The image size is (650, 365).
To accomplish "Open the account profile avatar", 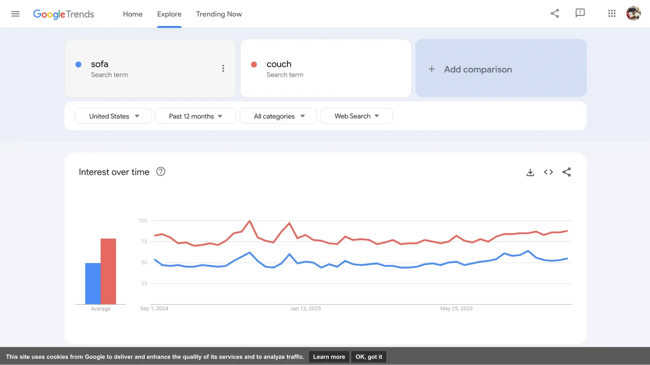I will [x=633, y=13].
